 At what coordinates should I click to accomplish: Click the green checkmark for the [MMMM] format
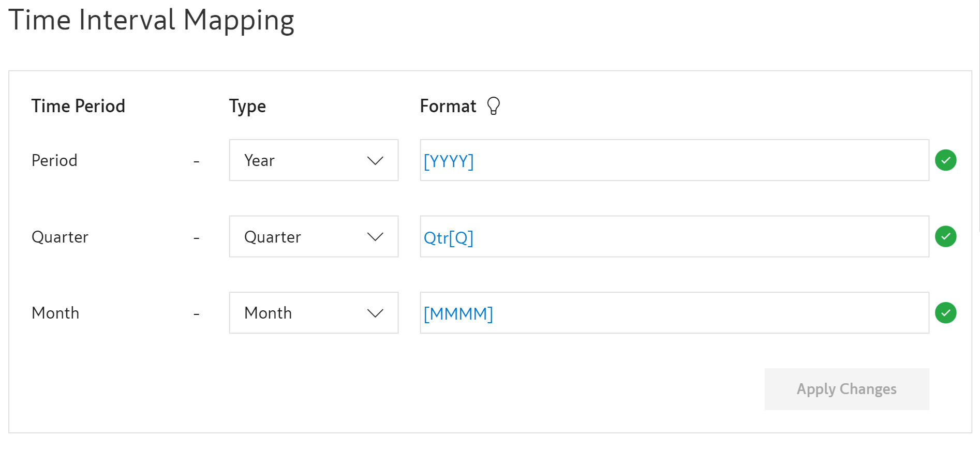[945, 313]
